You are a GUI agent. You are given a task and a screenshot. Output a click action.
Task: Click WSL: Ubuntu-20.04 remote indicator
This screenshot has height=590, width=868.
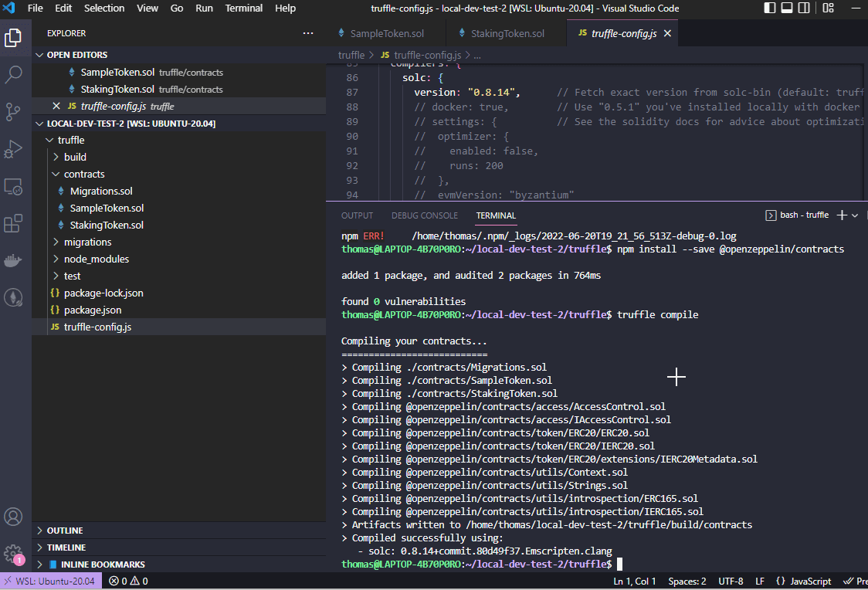click(x=50, y=582)
